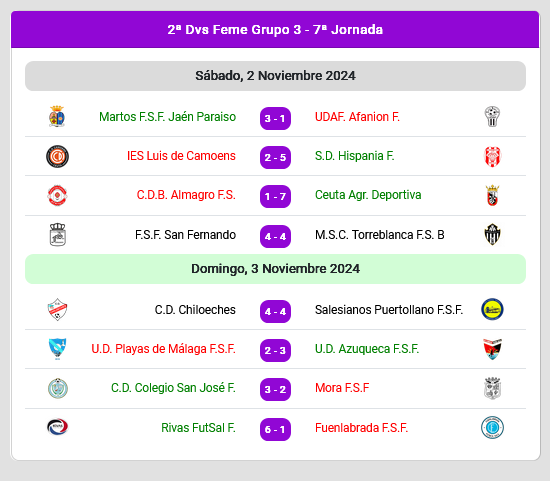The width and height of the screenshot is (550, 481).
Task: Select the S.D. Hispania F. striped crest
Action: (492, 156)
